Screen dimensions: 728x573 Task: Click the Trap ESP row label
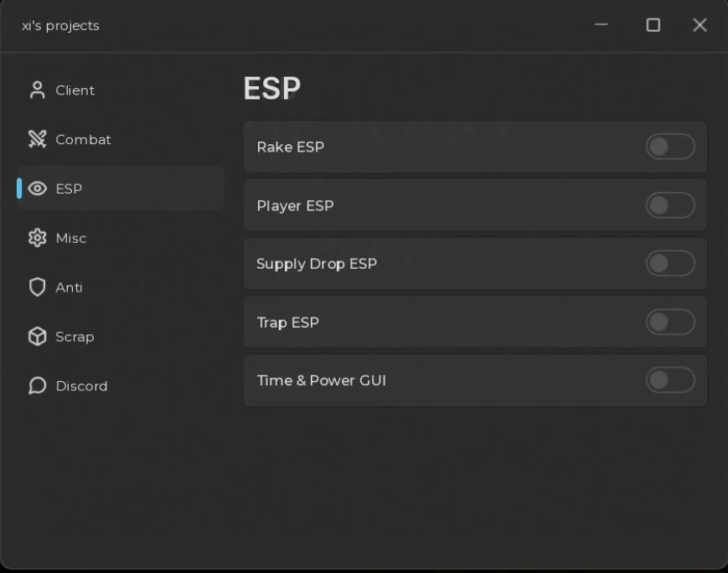[x=288, y=323]
